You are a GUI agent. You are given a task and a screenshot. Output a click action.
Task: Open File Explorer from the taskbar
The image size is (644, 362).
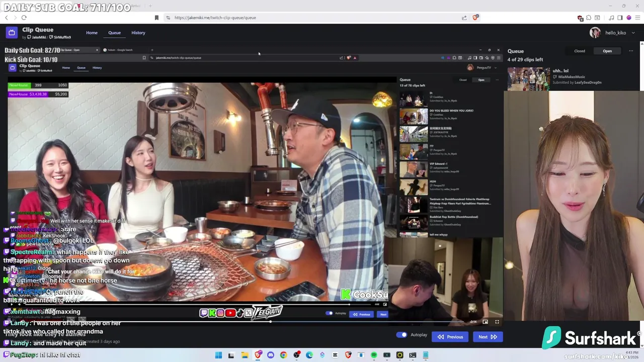[x=245, y=355]
